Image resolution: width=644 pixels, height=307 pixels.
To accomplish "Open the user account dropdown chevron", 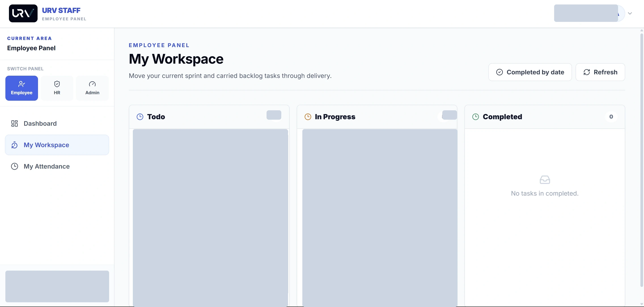I will (630, 13).
